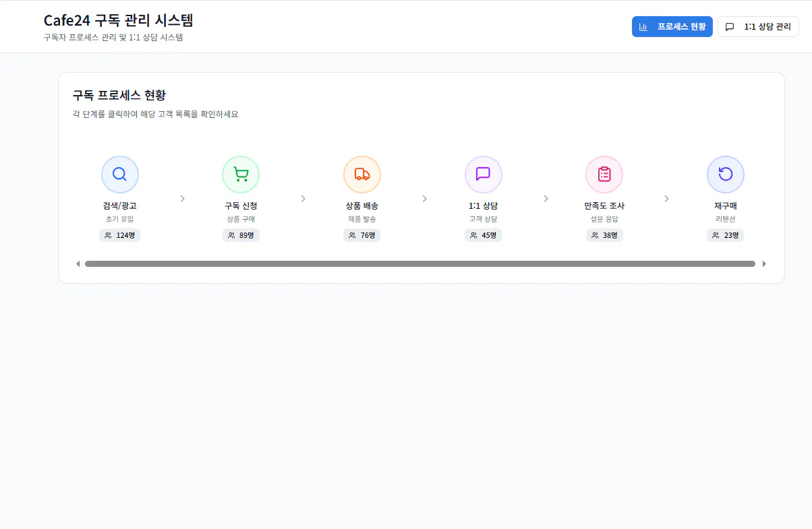Open the 1:1 consultation chat bubble icon
Viewport: 812px width, 529px height.
[483, 175]
